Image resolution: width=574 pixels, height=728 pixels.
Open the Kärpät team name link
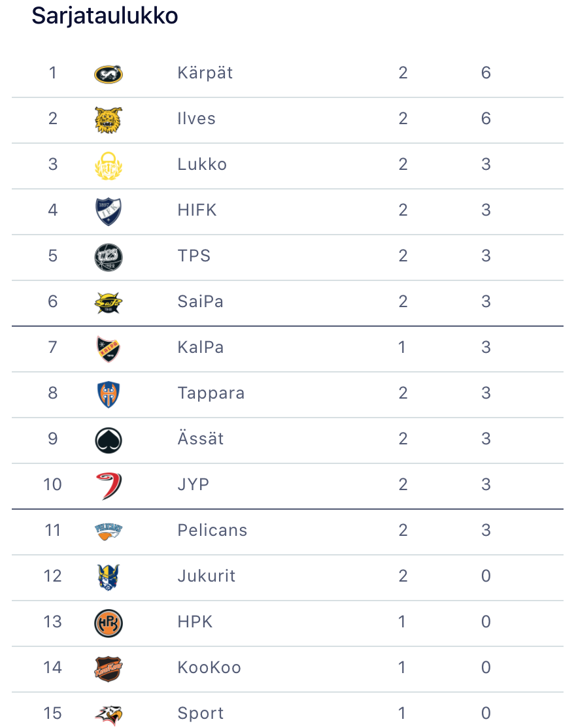click(205, 73)
